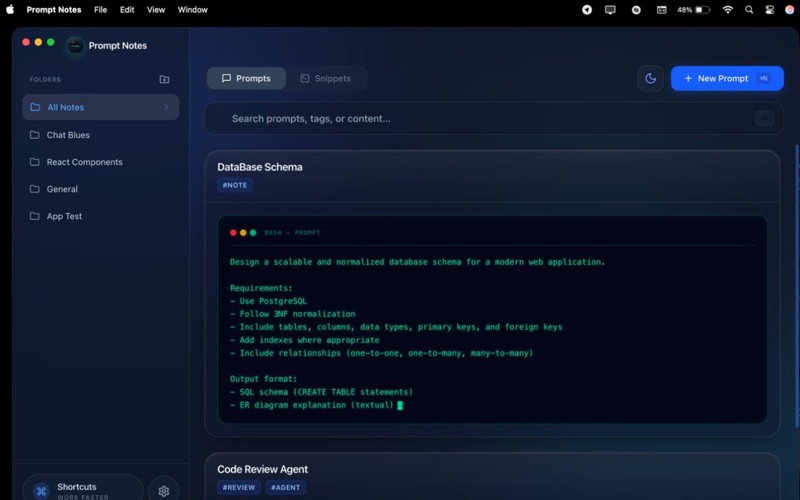Click the 'Requirements:' line in the prompt
Image resolution: width=800 pixels, height=500 pixels.
point(261,288)
